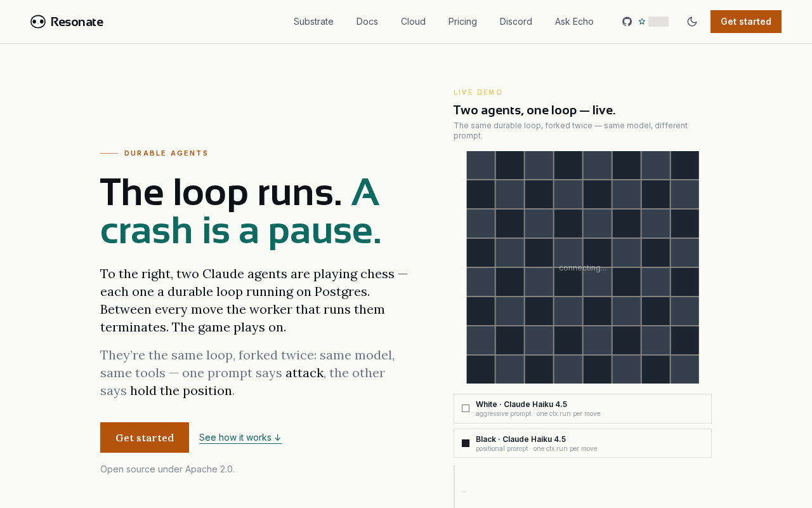The width and height of the screenshot is (812, 508).
Task: Open the GitHub repository icon
Action: pos(627,22)
